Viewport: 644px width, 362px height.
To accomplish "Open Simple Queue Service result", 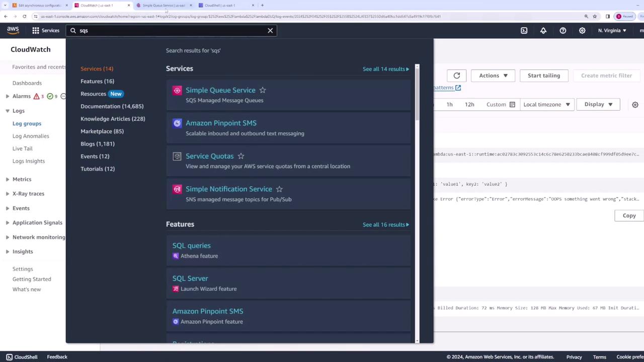I will 220,90.
